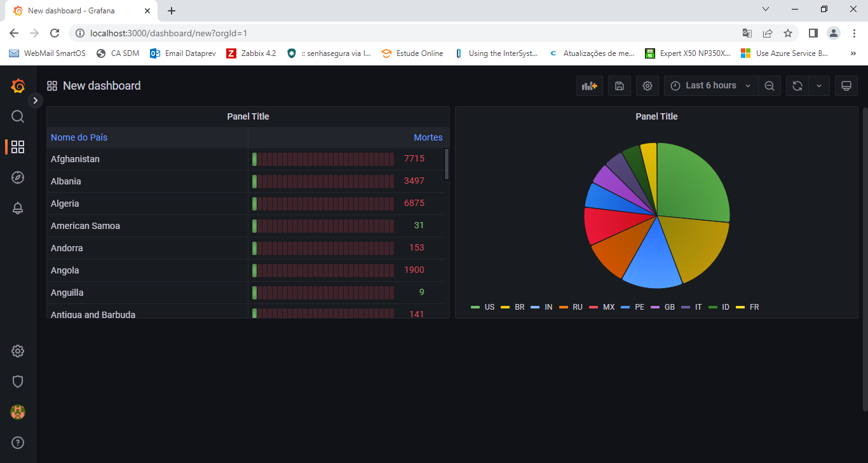This screenshot has height=463, width=868.
Task: Sort table by Nome do País header
Action: pos(79,137)
